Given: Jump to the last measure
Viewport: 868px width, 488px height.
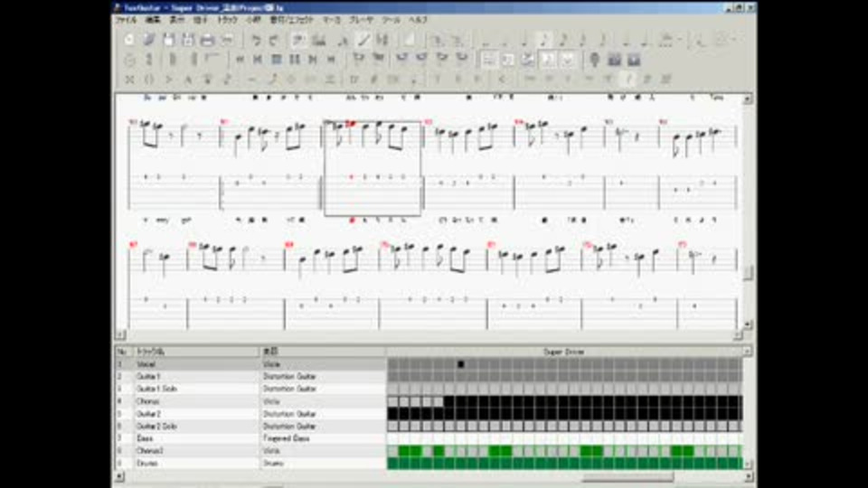Looking at the screenshot, I should (x=331, y=60).
